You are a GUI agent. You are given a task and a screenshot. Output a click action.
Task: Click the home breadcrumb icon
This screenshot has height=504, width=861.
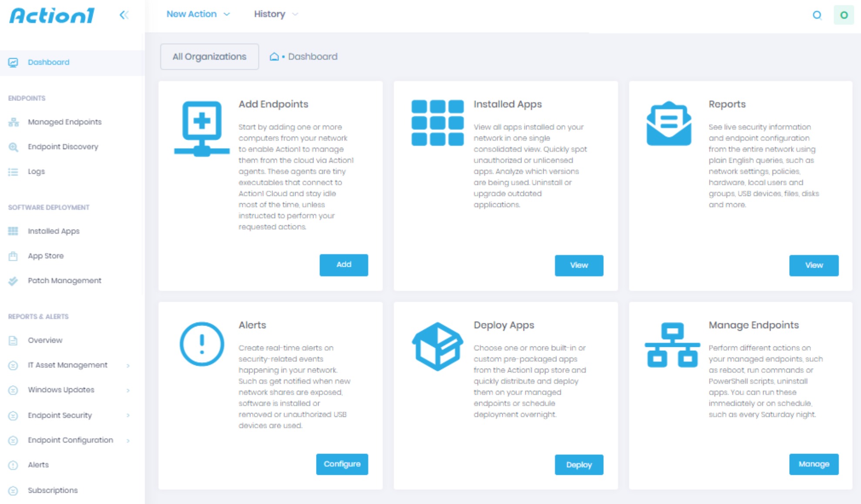(x=274, y=57)
